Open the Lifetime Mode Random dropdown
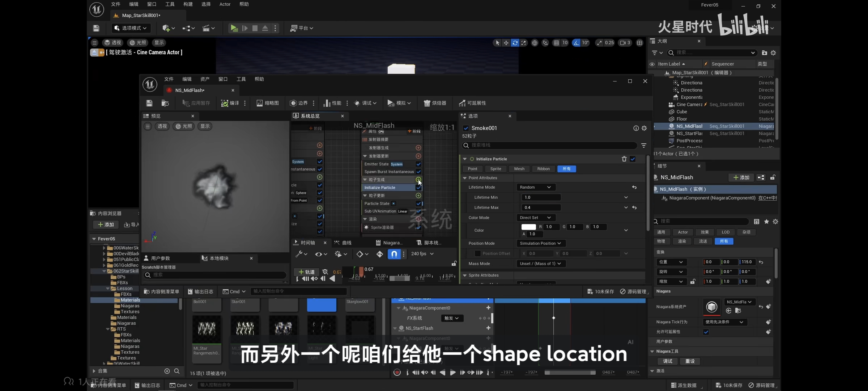Screen dimensions: 868x391 pos(535,187)
